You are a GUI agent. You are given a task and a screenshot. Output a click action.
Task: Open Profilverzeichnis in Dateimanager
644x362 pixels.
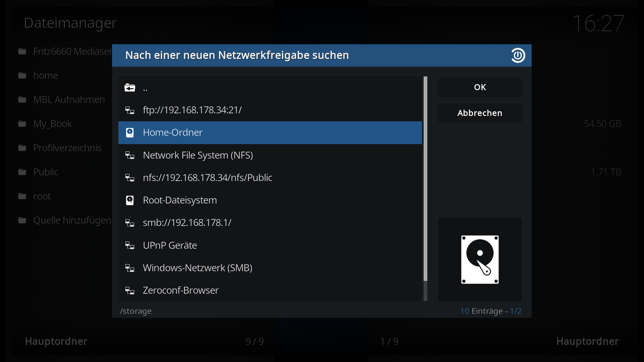click(x=67, y=148)
